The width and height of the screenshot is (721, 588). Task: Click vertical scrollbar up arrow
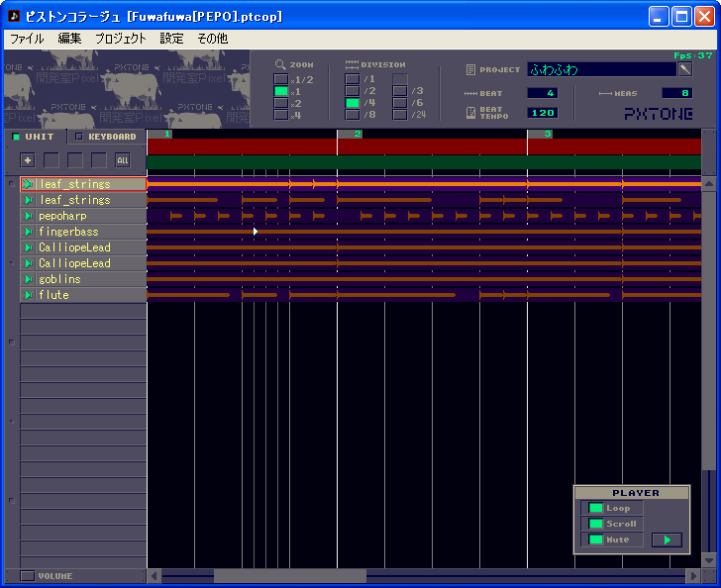click(709, 183)
